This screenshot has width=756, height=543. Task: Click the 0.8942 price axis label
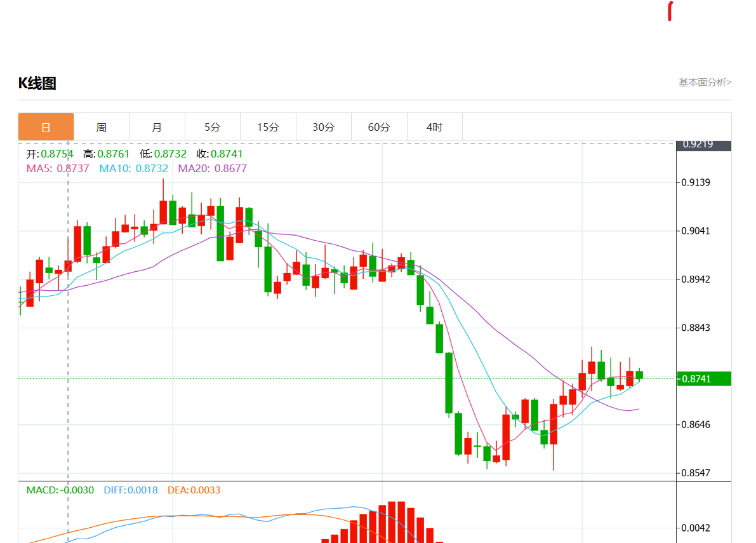point(696,279)
